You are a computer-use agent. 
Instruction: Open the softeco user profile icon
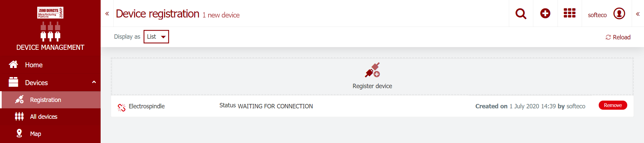click(619, 13)
